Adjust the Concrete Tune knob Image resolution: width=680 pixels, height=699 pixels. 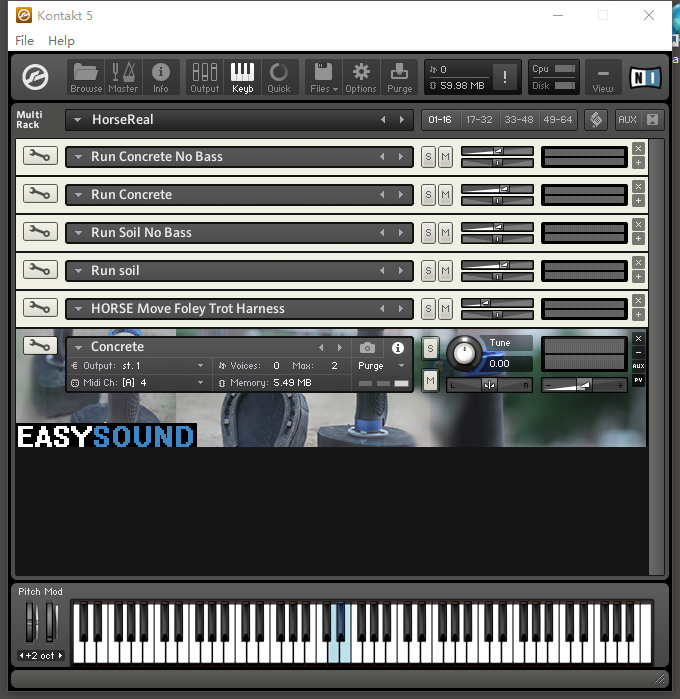463,352
